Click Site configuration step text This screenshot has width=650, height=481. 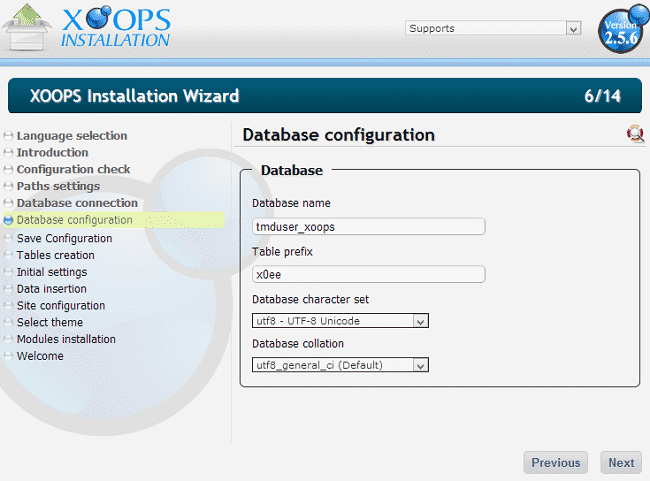(x=61, y=306)
